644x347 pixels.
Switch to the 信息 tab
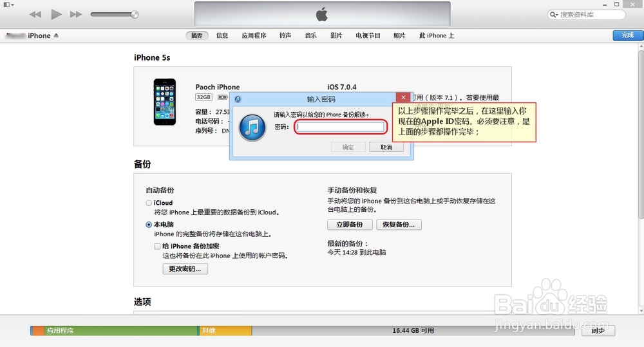pyautogui.click(x=222, y=35)
